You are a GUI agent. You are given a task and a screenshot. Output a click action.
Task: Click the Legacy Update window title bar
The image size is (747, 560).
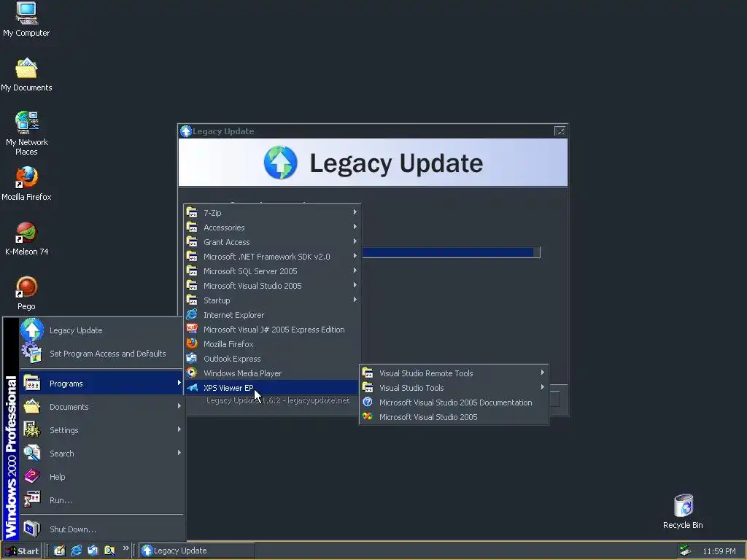pos(373,131)
